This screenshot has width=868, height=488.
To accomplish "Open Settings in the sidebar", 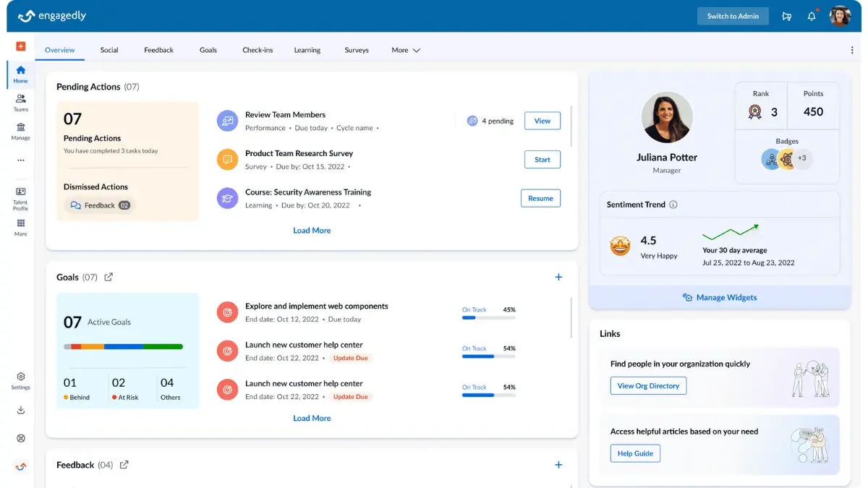I will pyautogui.click(x=20, y=381).
